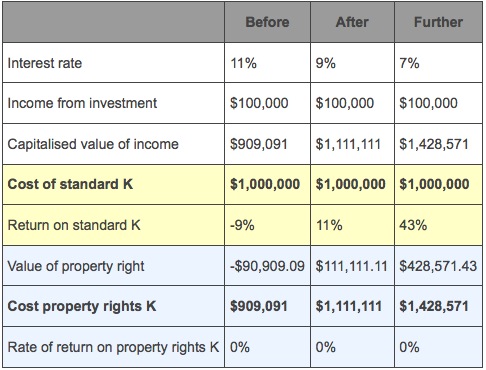Viewport: 486px width, 370px height.
Task: Click the Further column header
Action: pos(438,22)
